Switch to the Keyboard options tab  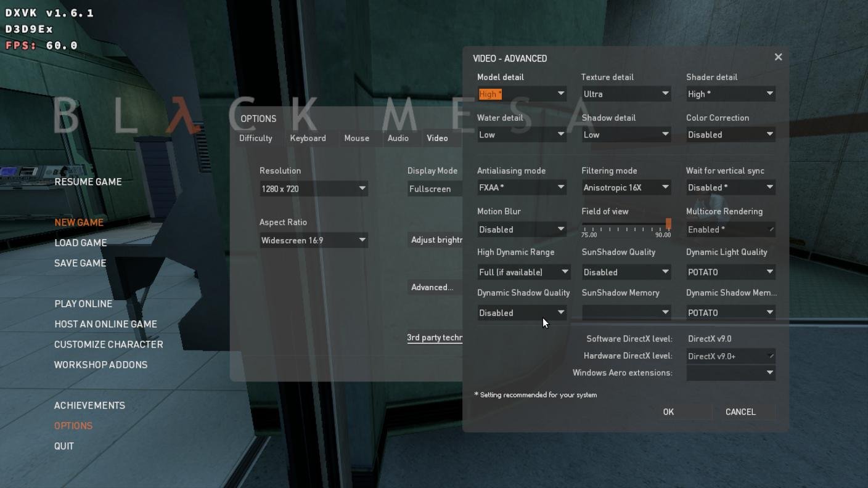[x=308, y=138]
